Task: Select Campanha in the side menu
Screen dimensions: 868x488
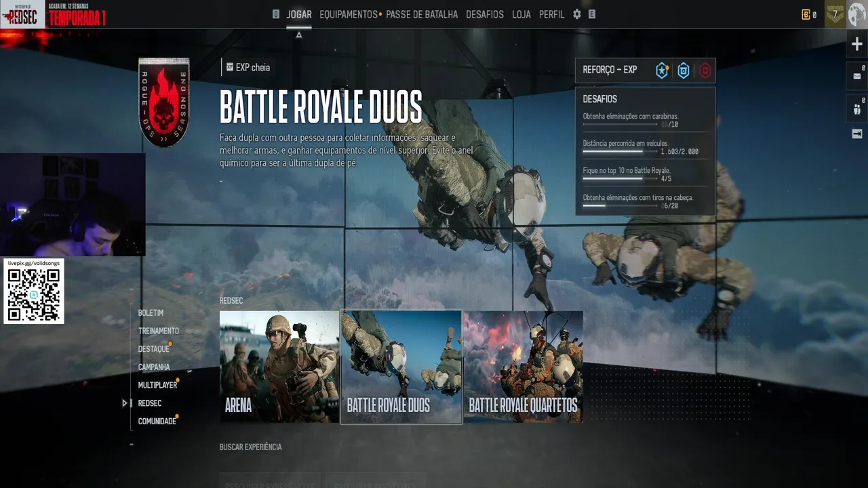Action: [154, 367]
